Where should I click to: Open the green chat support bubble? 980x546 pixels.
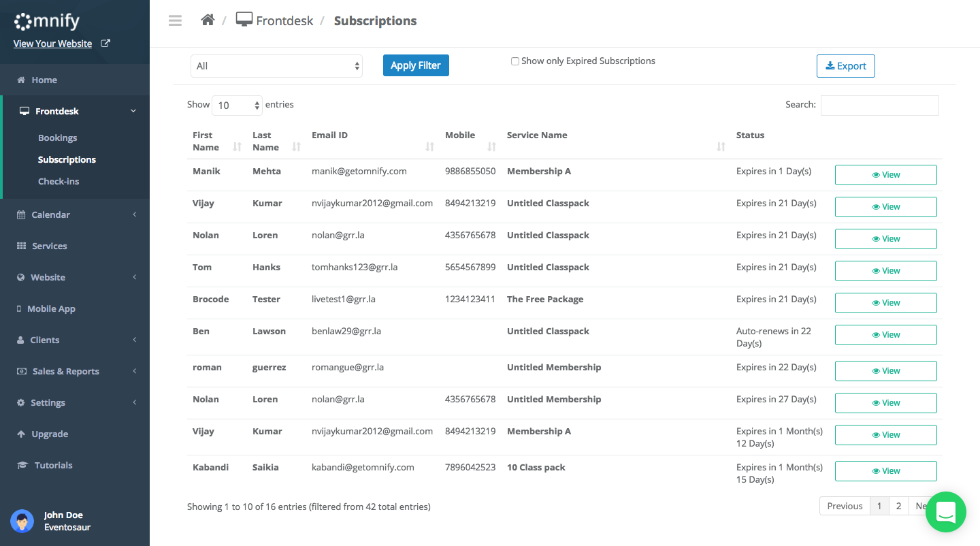tap(946, 512)
